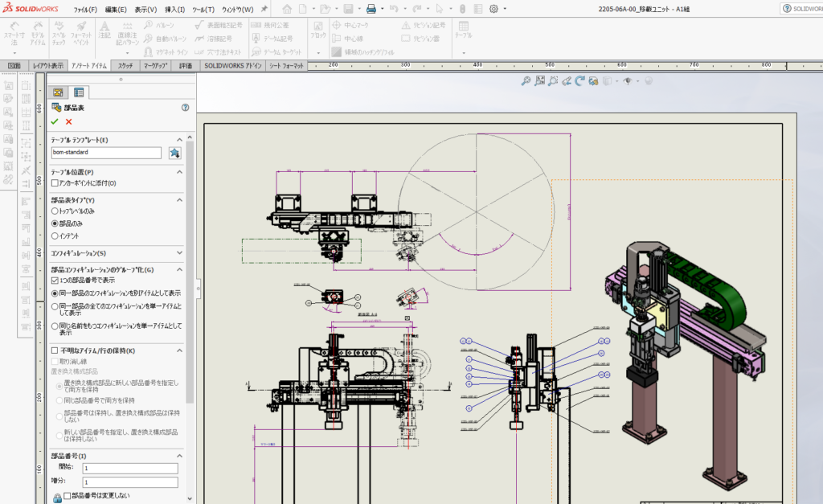This screenshot has height=504, width=823.
Task: Open the help icon in 部品表 panel
Action: click(185, 107)
